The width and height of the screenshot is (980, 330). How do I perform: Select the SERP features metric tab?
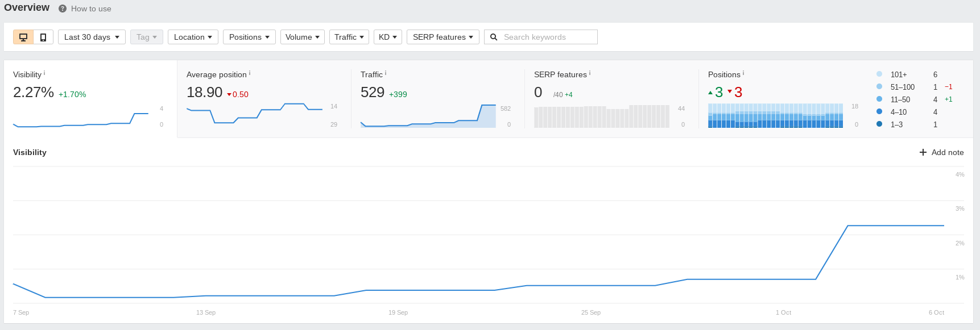point(611,99)
